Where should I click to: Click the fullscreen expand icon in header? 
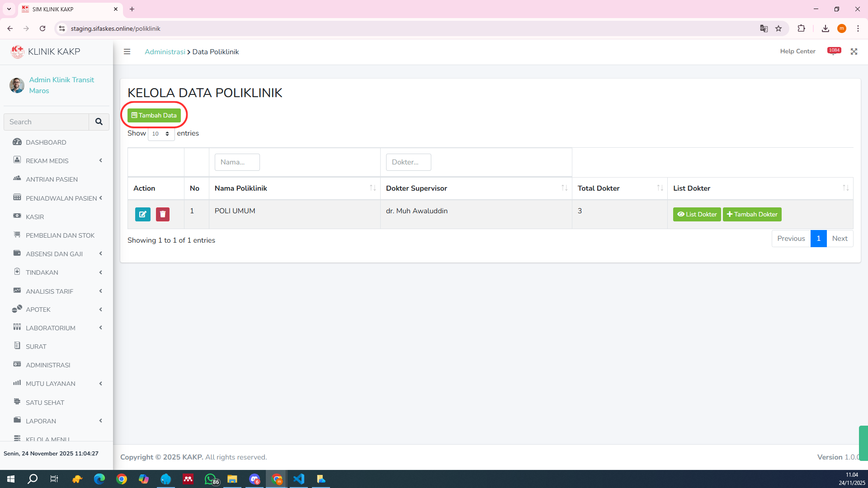coord(854,52)
